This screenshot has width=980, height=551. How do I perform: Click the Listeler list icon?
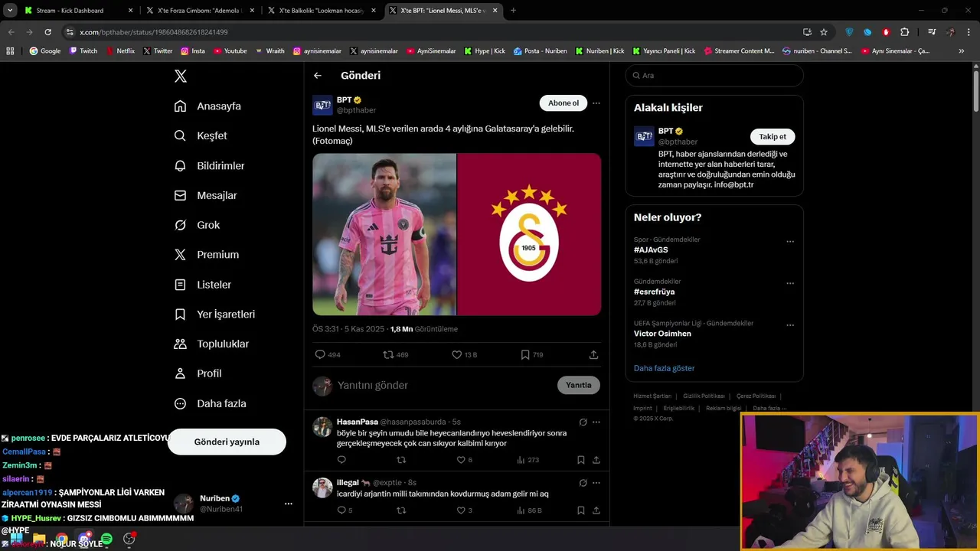tap(180, 285)
